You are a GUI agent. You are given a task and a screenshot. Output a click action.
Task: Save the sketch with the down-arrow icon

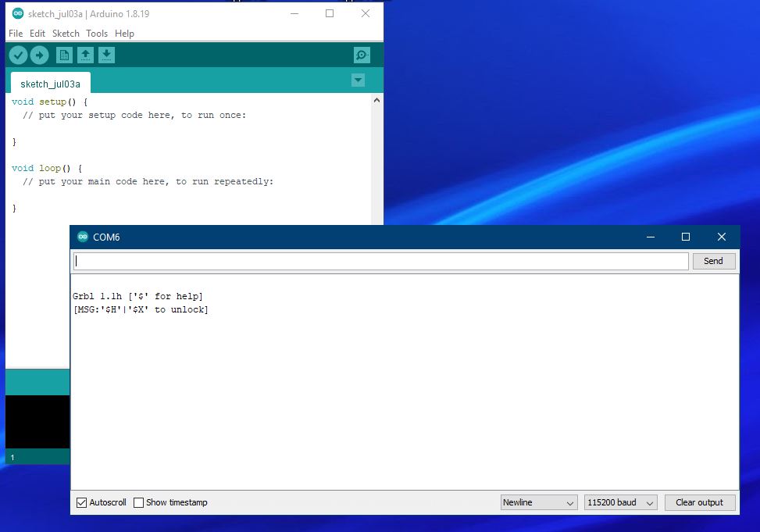click(x=107, y=55)
